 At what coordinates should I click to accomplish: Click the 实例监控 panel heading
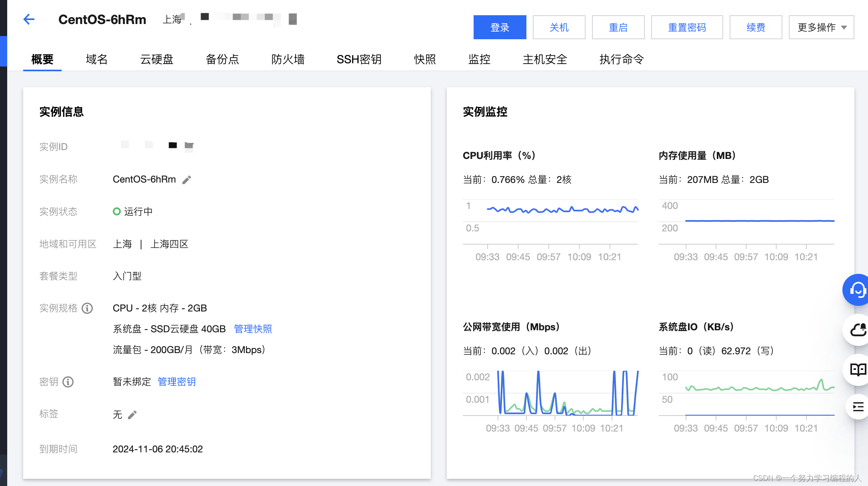[x=485, y=112]
